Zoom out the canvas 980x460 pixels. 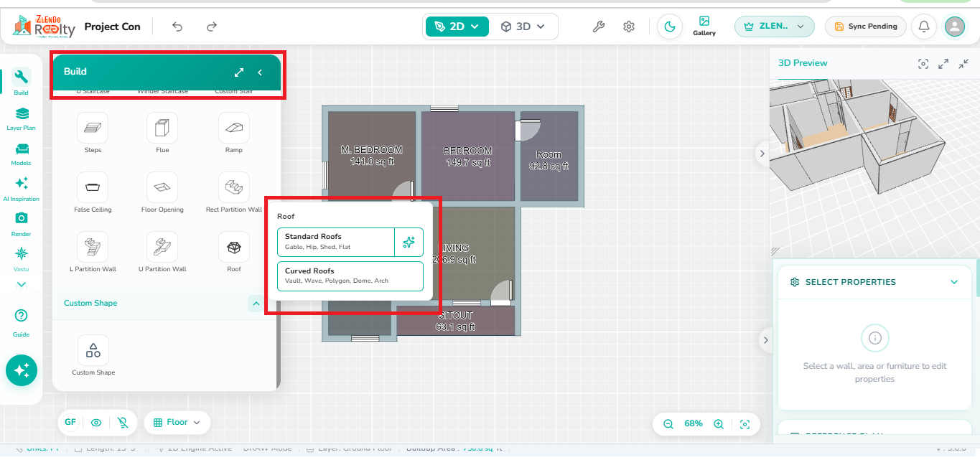point(668,424)
